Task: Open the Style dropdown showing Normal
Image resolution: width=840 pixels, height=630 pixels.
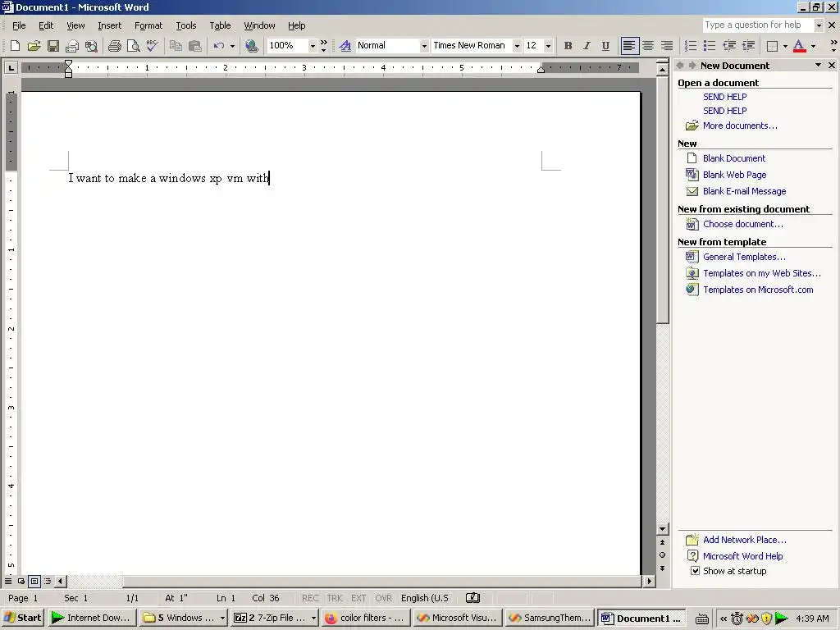Action: click(424, 46)
